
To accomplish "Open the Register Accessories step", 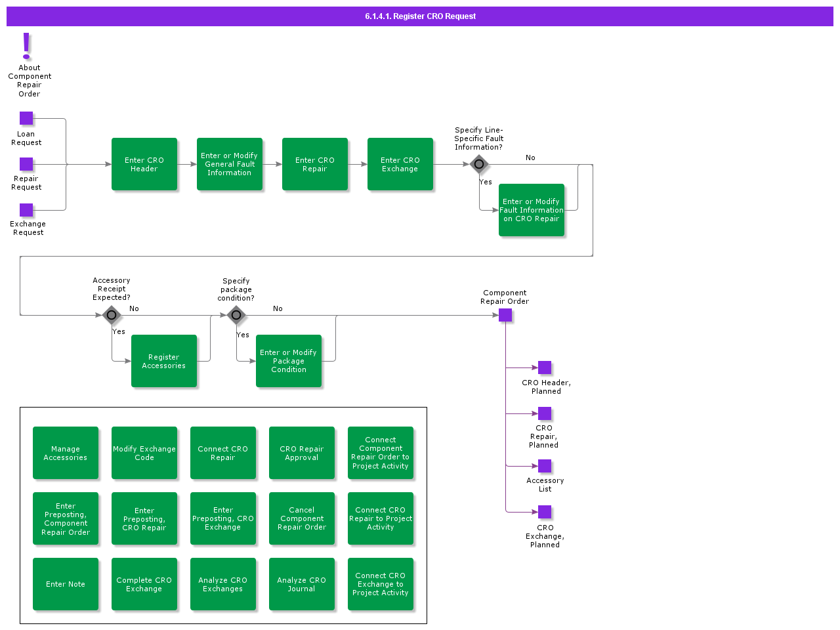I will pyautogui.click(x=164, y=361).
